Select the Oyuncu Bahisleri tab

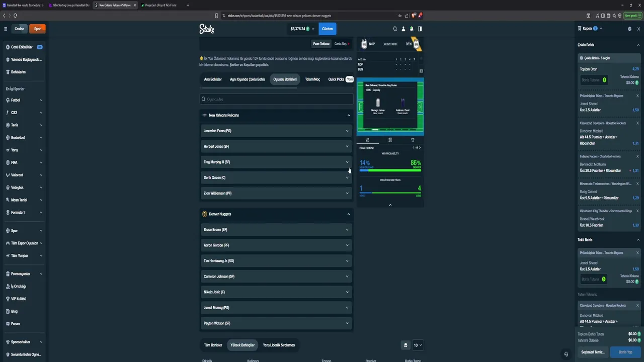285,79
